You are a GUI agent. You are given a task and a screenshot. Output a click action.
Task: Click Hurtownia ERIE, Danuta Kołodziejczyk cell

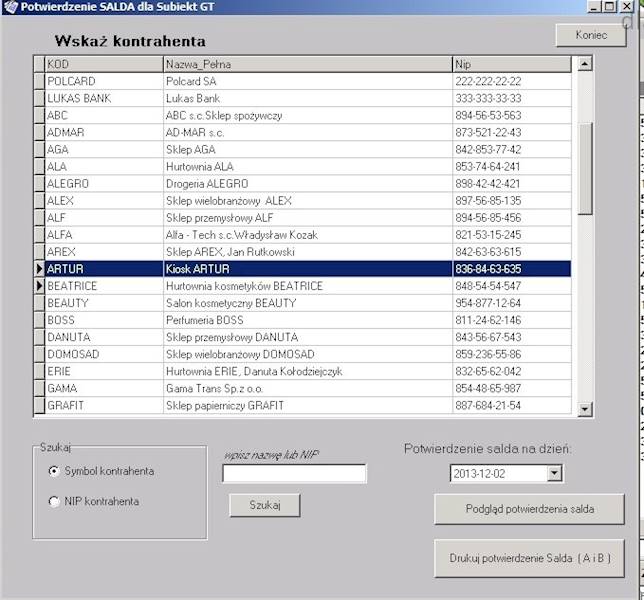tap(308, 371)
